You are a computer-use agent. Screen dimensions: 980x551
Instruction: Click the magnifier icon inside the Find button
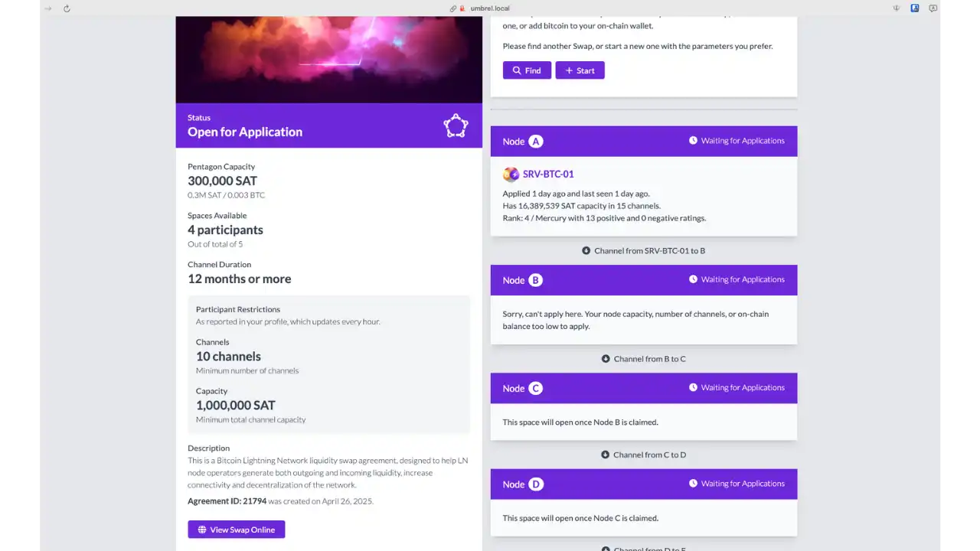[x=518, y=70]
